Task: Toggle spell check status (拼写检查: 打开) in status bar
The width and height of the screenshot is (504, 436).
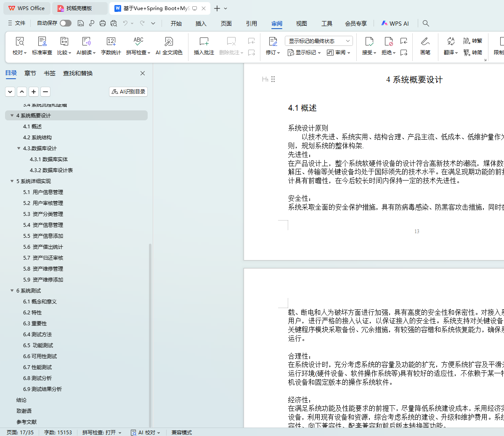Action: pyautogui.click(x=102, y=432)
